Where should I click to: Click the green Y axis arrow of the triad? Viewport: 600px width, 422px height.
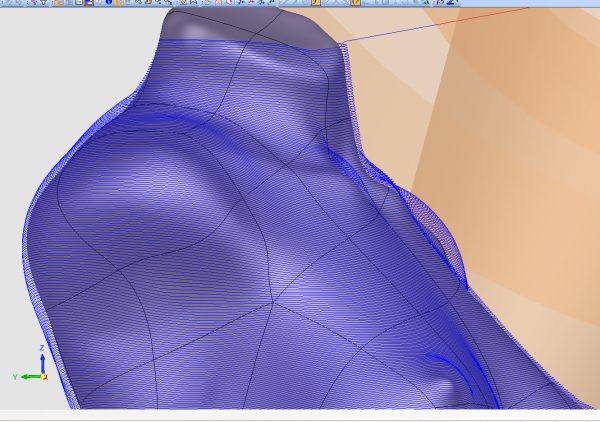(30, 376)
